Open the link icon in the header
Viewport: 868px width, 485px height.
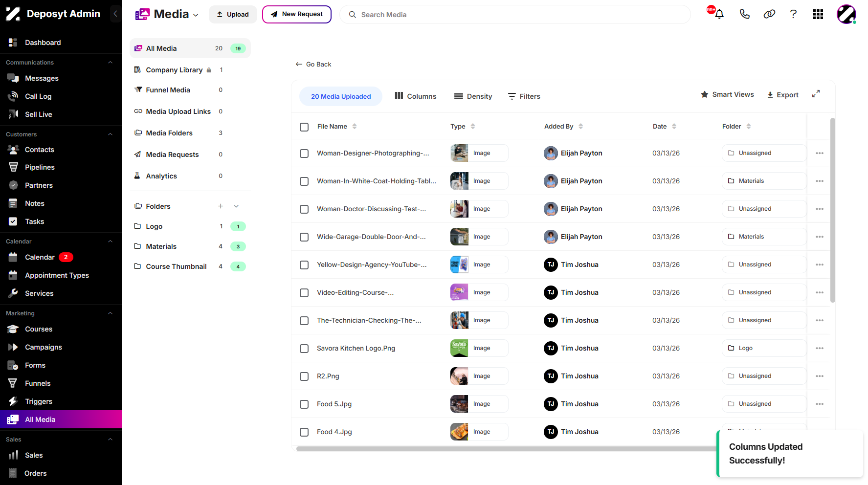[769, 14]
